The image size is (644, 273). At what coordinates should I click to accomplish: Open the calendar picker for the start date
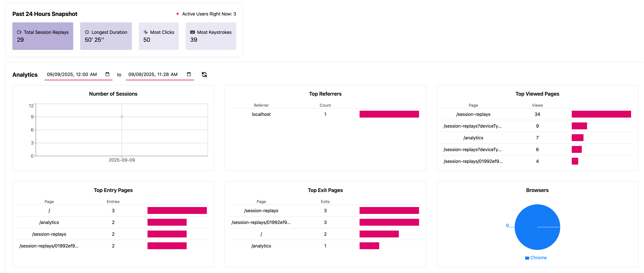click(x=108, y=74)
